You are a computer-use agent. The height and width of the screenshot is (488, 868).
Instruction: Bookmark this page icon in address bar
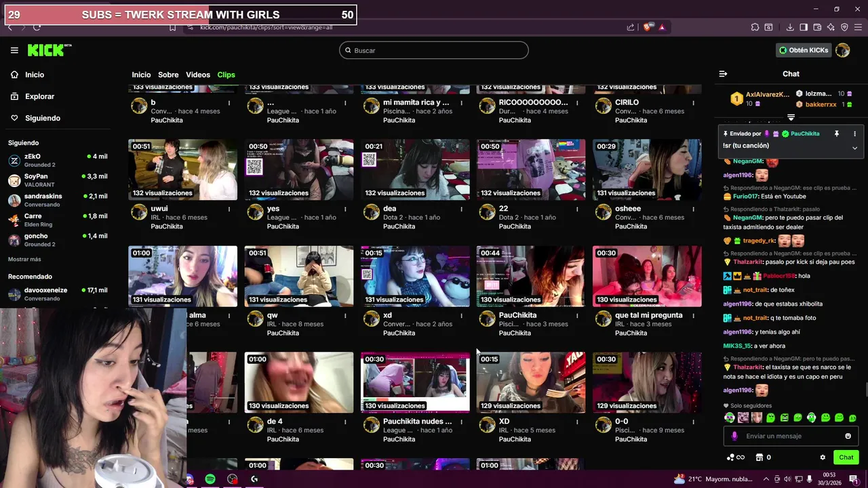coord(173,27)
